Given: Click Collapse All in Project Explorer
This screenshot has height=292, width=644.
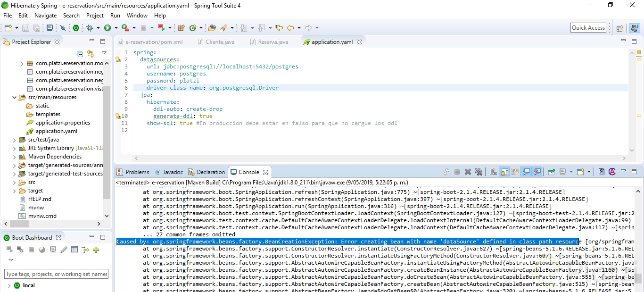Looking at the screenshot, I should tap(80, 54).
